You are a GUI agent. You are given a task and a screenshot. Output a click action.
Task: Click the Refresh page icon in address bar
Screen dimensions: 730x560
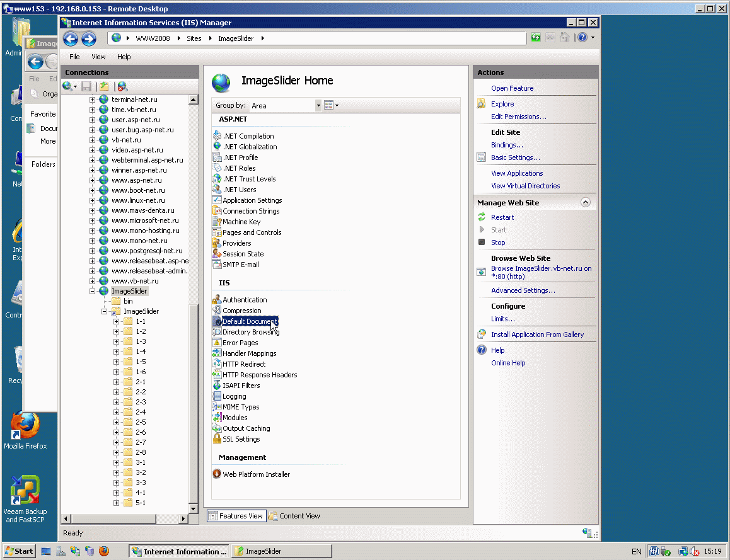536,38
